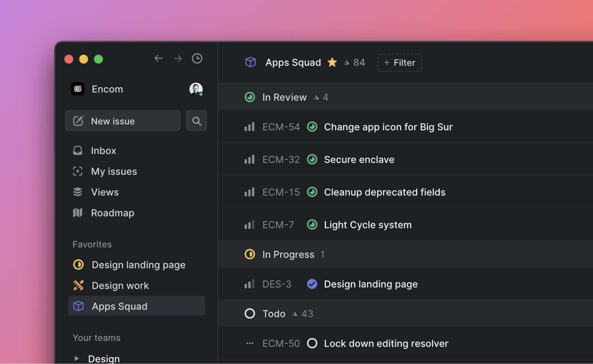Go to Roadmap in the sidebar
593x364 pixels.
tap(113, 213)
